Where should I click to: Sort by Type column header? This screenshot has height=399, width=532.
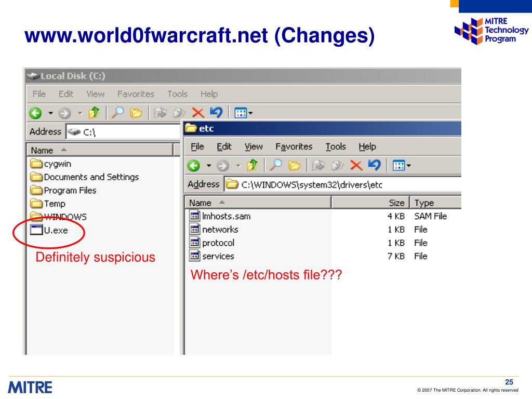tap(436, 203)
